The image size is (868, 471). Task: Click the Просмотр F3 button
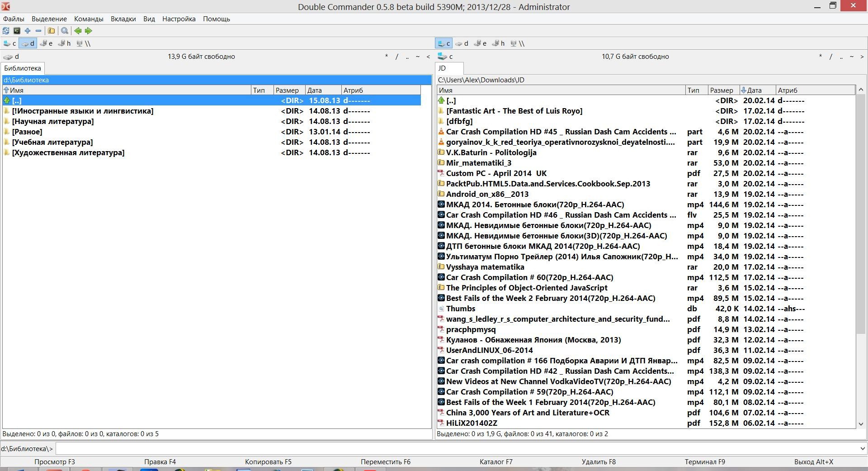pos(55,462)
